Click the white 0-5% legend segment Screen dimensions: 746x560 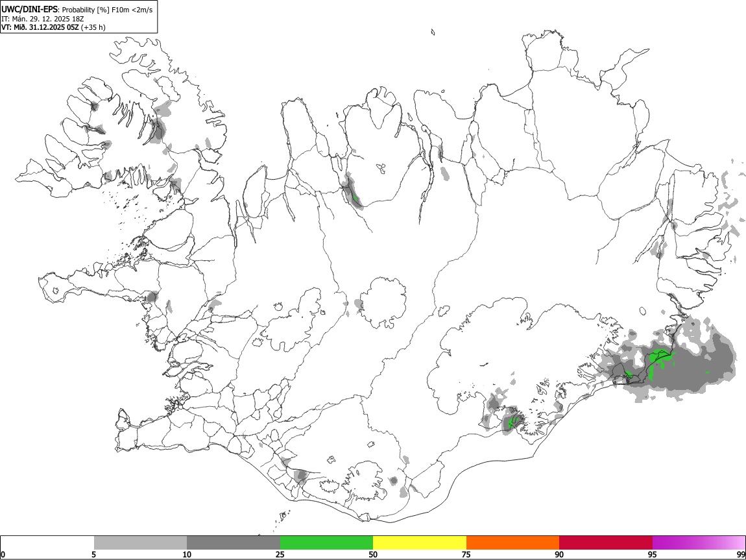tap(47, 543)
